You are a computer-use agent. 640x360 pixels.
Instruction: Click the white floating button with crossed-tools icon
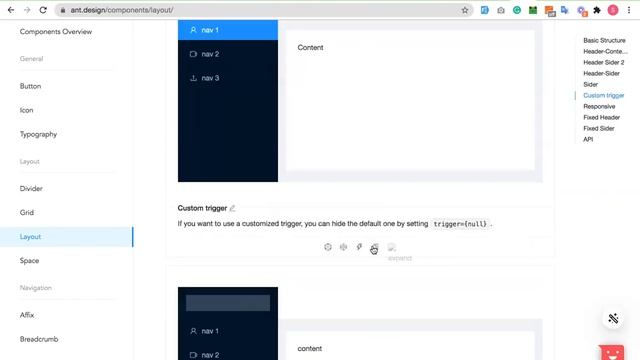coord(613,318)
